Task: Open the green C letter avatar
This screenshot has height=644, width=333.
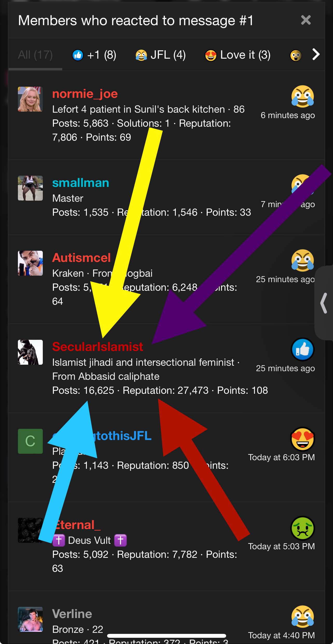Action: [30, 441]
